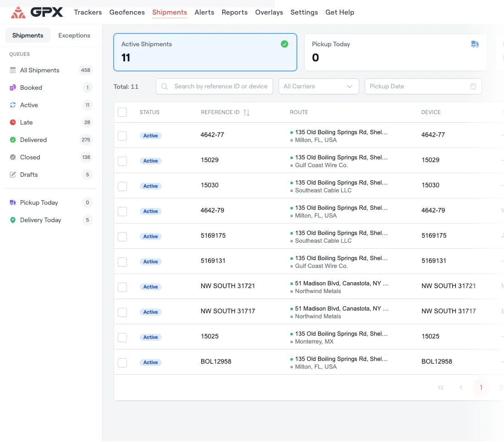Toggle the select-all header checkbox

[122, 112]
